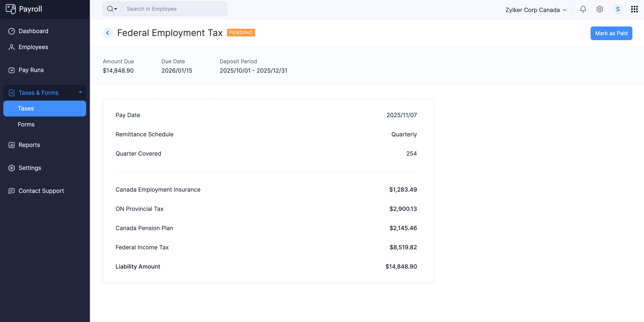Open Settings from the sidebar
This screenshot has width=644, height=322.
coord(30,168)
